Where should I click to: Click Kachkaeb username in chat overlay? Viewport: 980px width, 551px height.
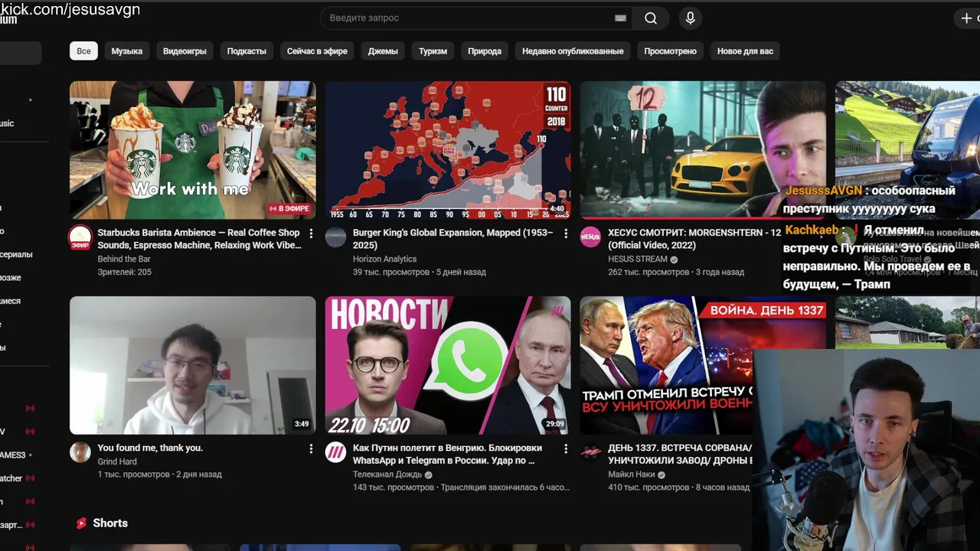pos(812,230)
